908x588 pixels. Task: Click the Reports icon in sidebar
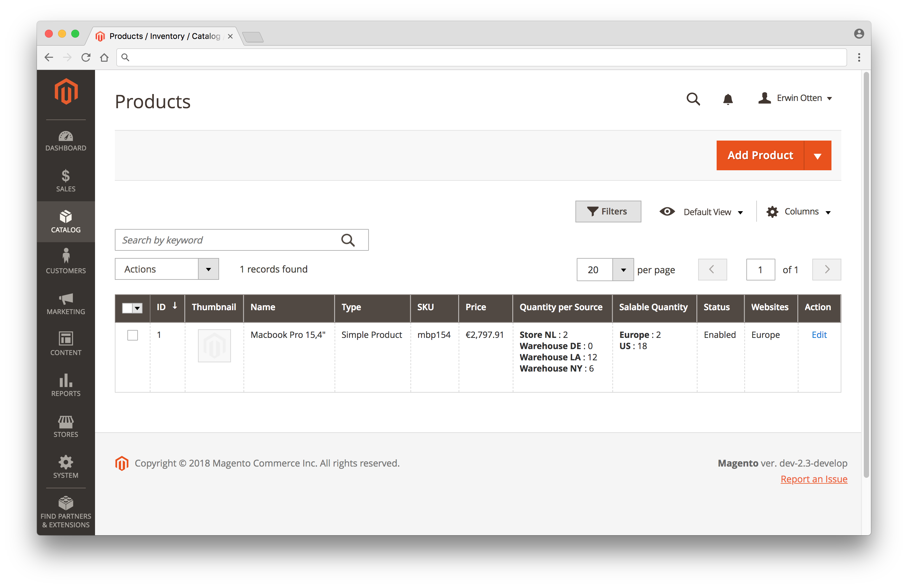point(65,383)
